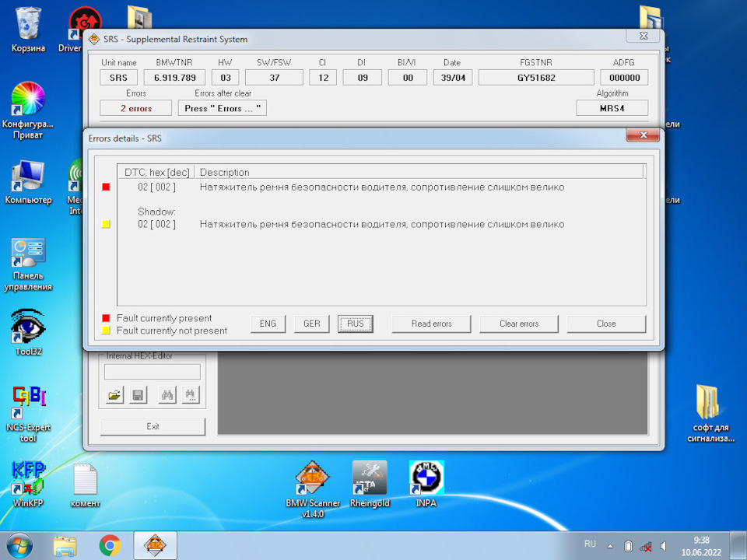Open the Tool32 desktop icon
Viewport: 747px width, 560px height.
[x=28, y=332]
